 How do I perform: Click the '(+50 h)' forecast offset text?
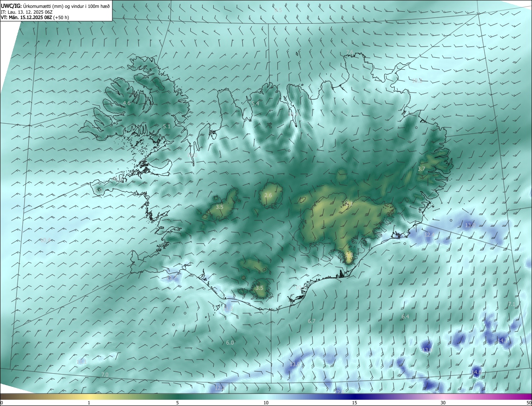(x=61, y=17)
